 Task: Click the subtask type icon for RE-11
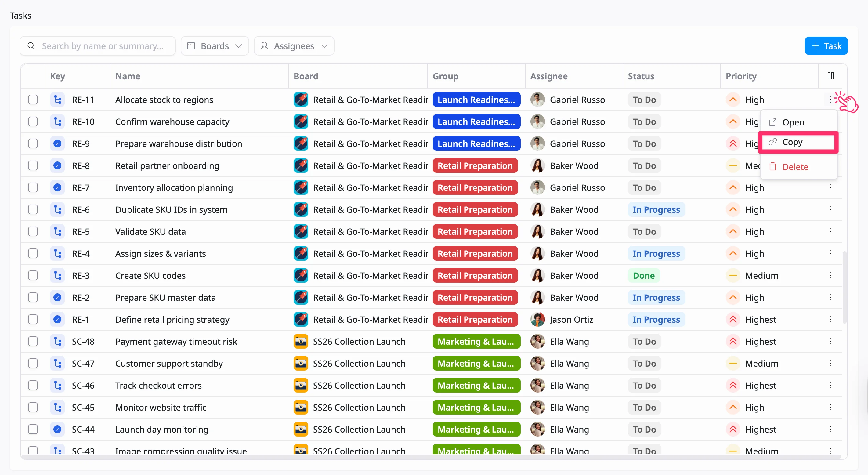click(x=58, y=100)
